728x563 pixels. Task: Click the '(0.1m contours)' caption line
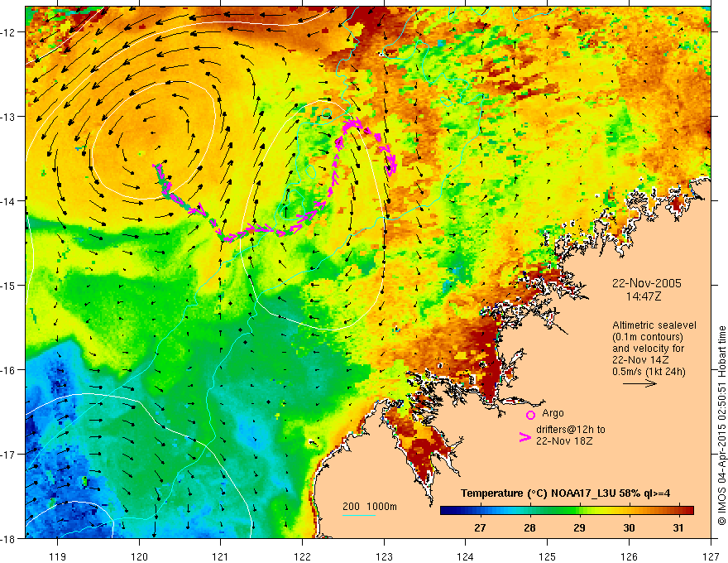[648, 337]
